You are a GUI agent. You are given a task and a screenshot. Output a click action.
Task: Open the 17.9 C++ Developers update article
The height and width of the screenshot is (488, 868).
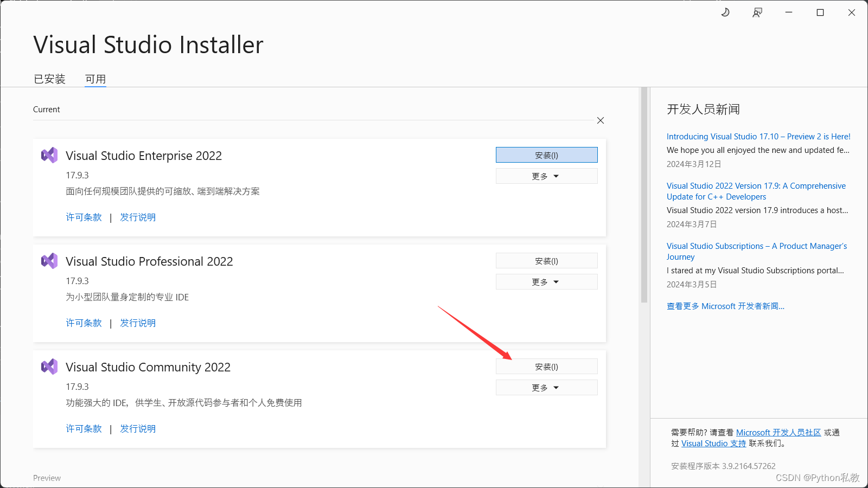(756, 191)
